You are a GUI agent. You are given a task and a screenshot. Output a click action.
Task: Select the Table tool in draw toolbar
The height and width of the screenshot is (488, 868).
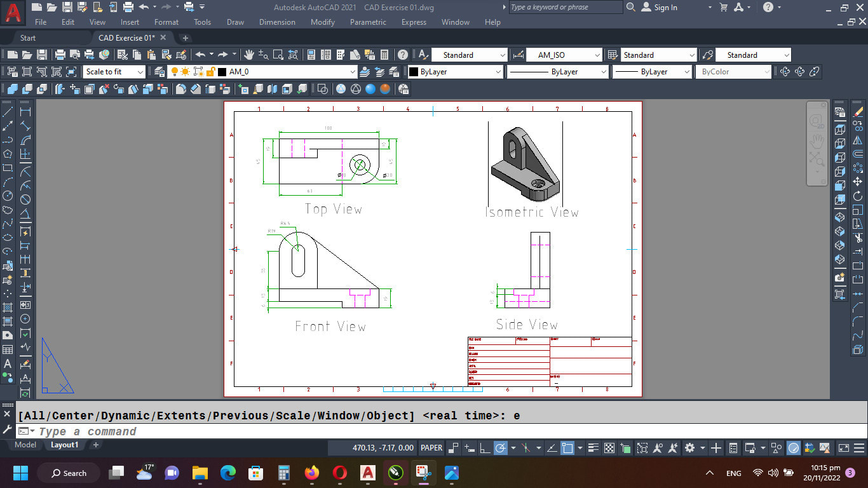coord(8,349)
